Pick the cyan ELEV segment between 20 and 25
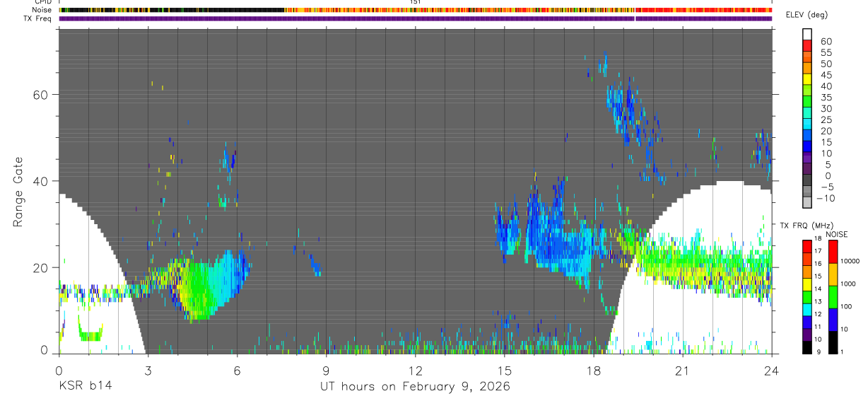Image resolution: width=868 pixels, height=401 pixels. coord(807,124)
